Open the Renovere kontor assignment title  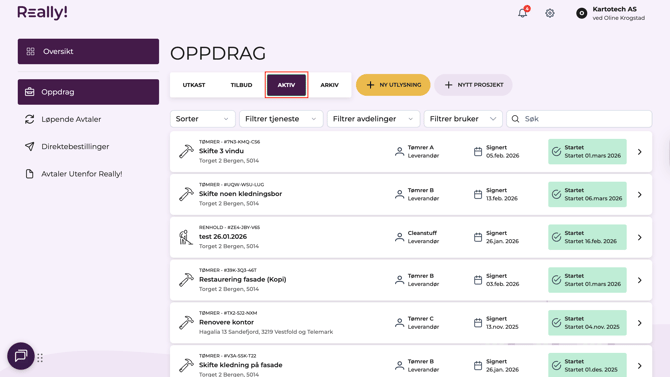tap(226, 322)
